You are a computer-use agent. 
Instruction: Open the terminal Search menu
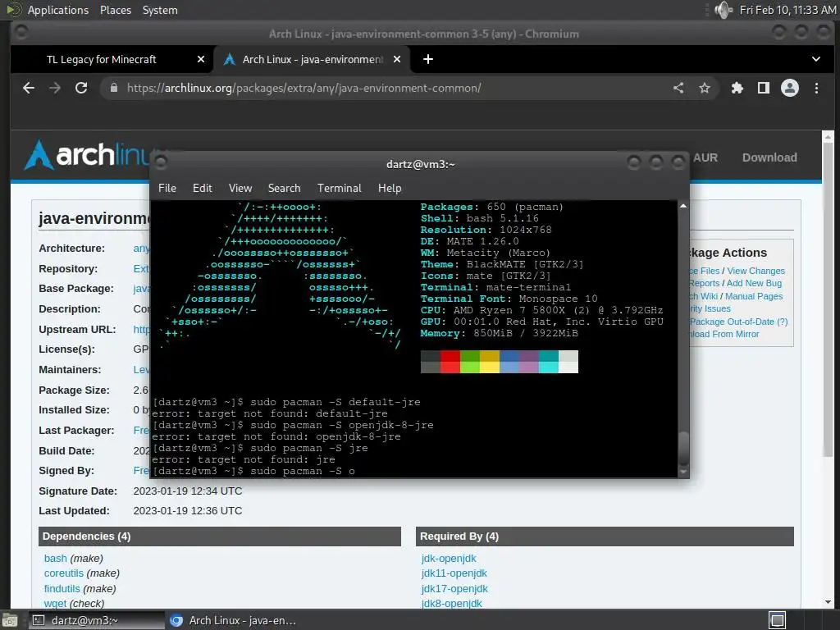[x=284, y=188]
